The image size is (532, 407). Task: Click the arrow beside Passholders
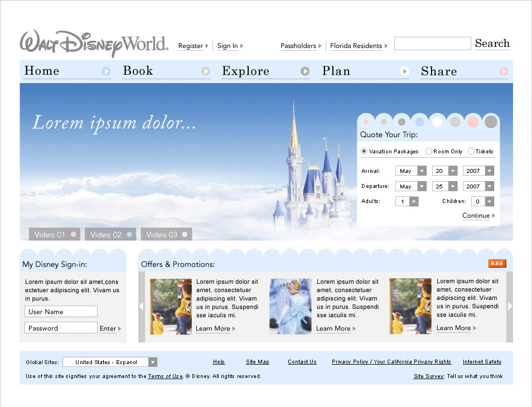click(320, 46)
